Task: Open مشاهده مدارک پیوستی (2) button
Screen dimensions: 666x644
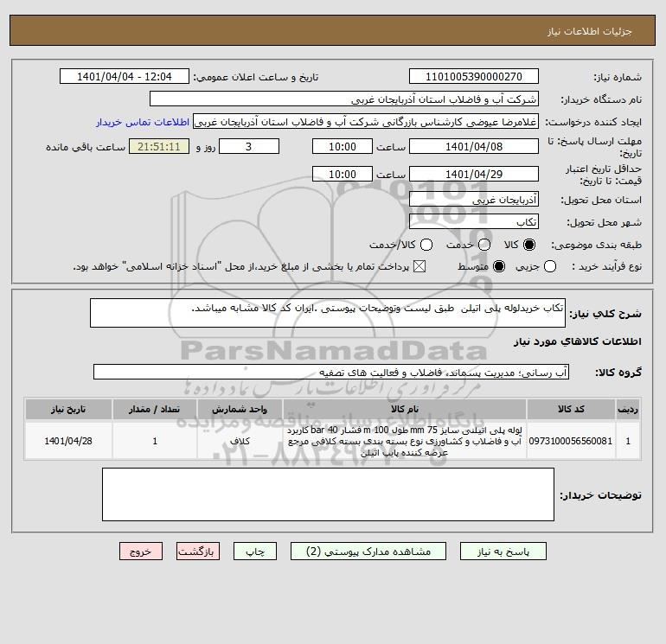Action: pos(368,551)
